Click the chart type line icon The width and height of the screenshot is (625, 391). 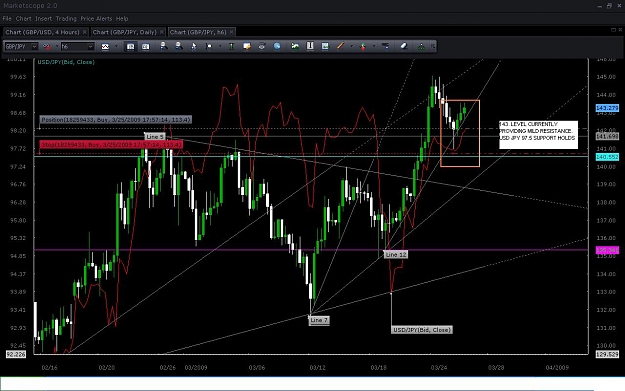105,47
